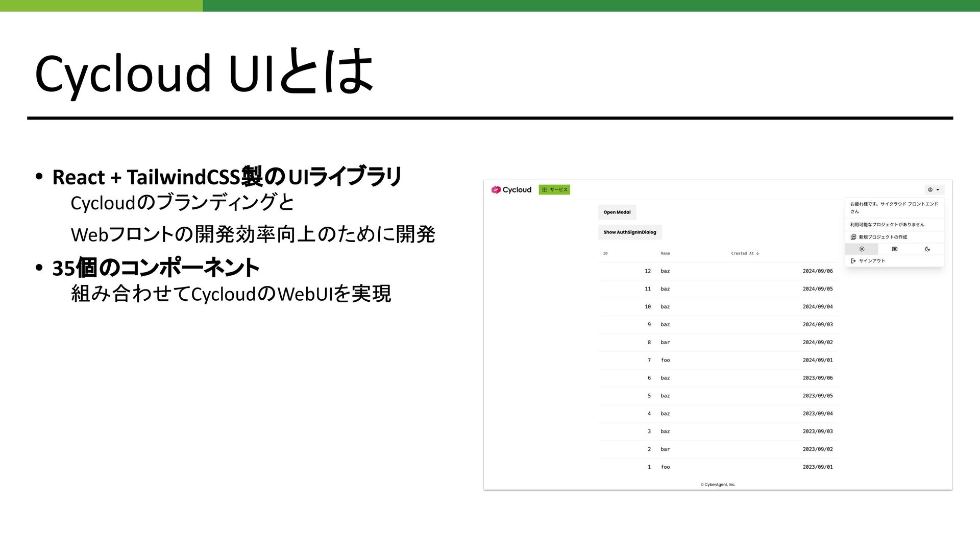This screenshot has width=980, height=552.
Task: Click the new project plus icon
Action: [x=853, y=237]
